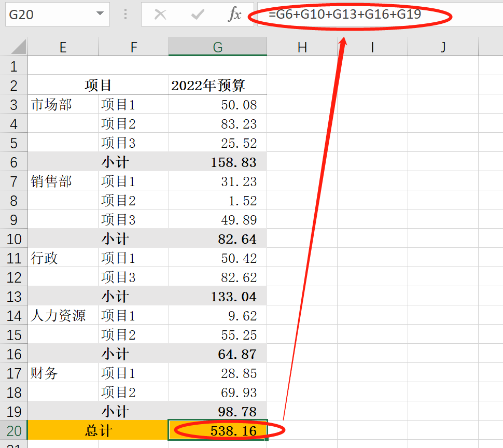
Task: Click the 销售部 cell
Action: (x=63, y=181)
